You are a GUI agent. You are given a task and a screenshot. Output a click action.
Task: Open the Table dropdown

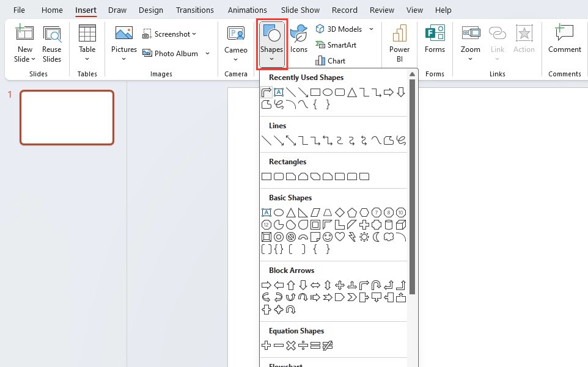tap(87, 43)
